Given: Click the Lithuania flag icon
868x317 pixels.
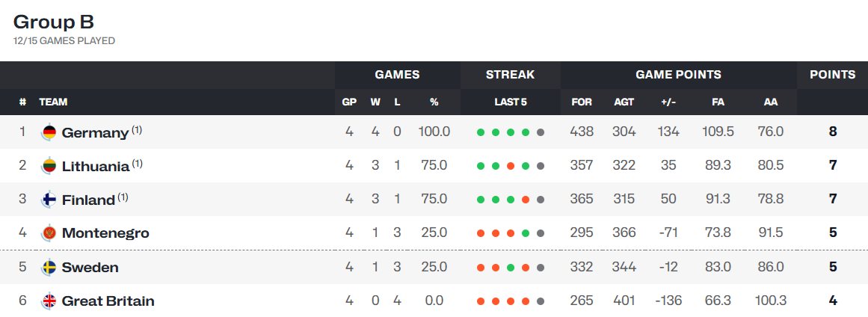Looking at the screenshot, I should coord(49,166).
